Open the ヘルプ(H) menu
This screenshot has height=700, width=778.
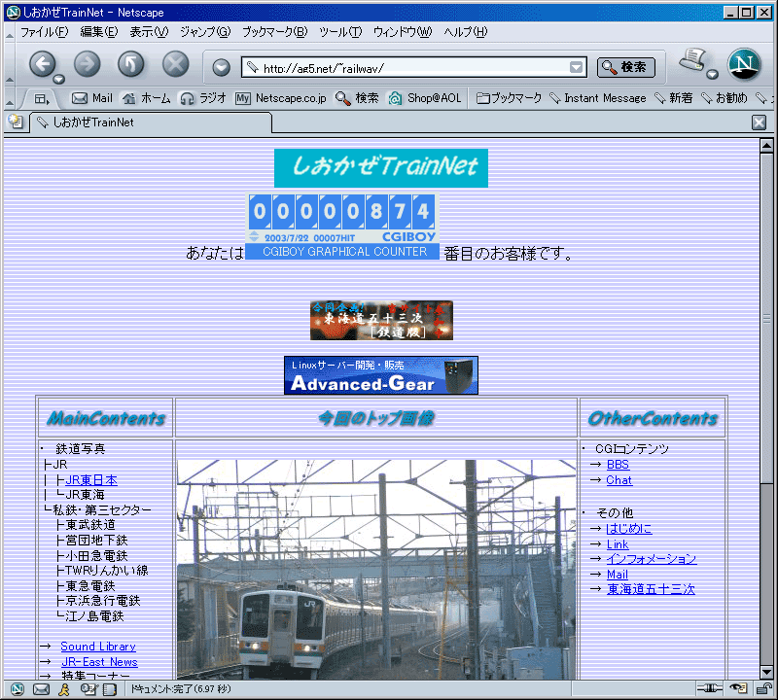[466, 32]
